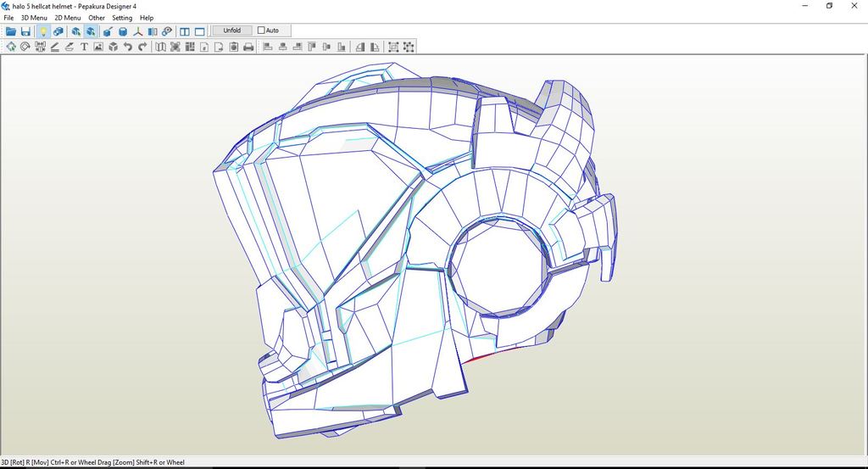Screen dimensions: 868x469
Task: Click the linked cubes icon next to the light bulb
Action: (58, 31)
